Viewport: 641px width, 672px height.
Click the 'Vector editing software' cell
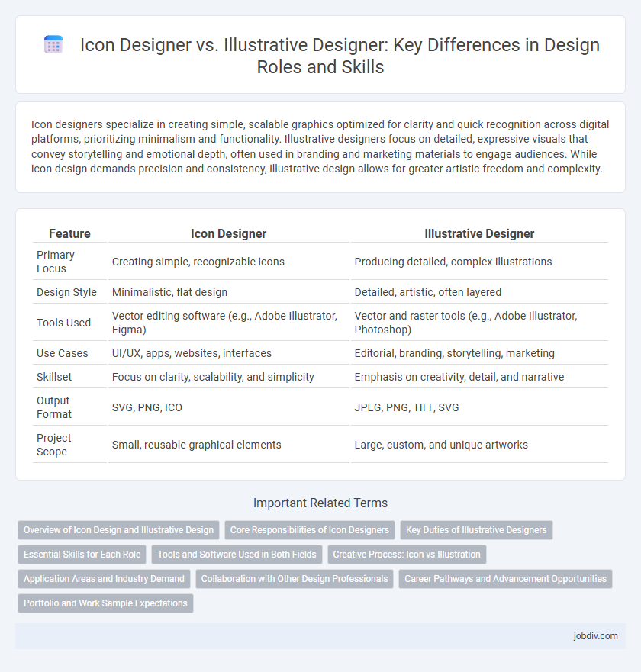pyautogui.click(x=228, y=323)
